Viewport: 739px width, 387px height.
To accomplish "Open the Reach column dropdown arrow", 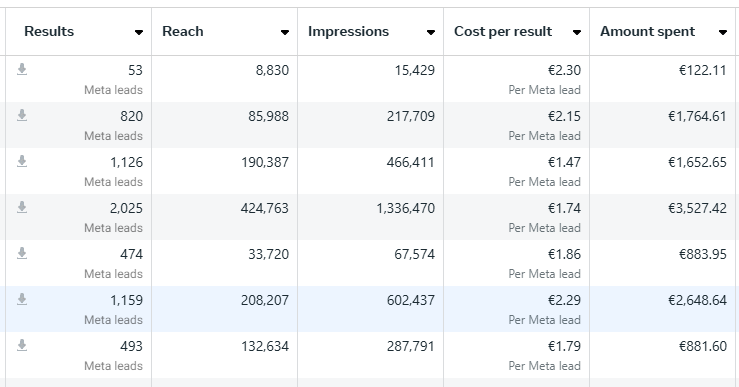I will click(x=285, y=32).
